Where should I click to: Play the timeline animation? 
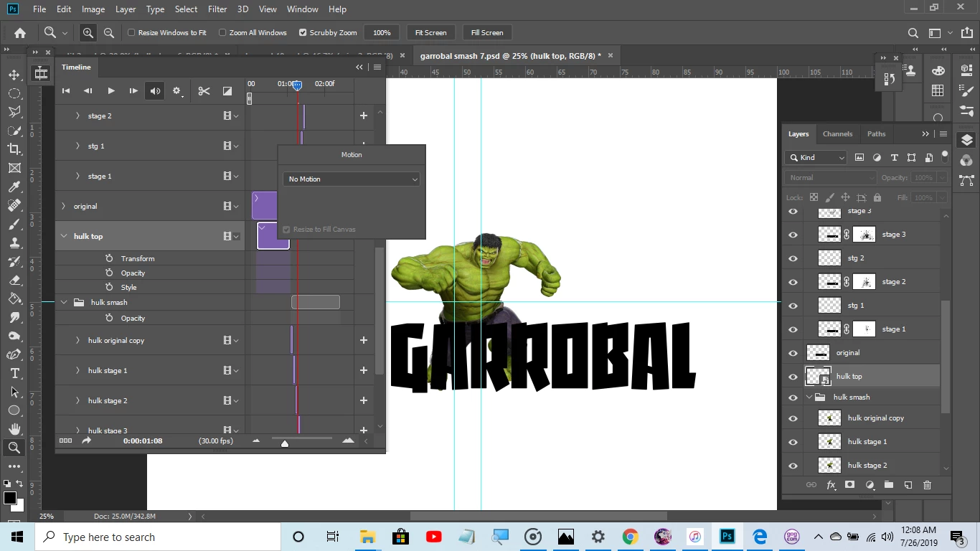pyautogui.click(x=110, y=90)
